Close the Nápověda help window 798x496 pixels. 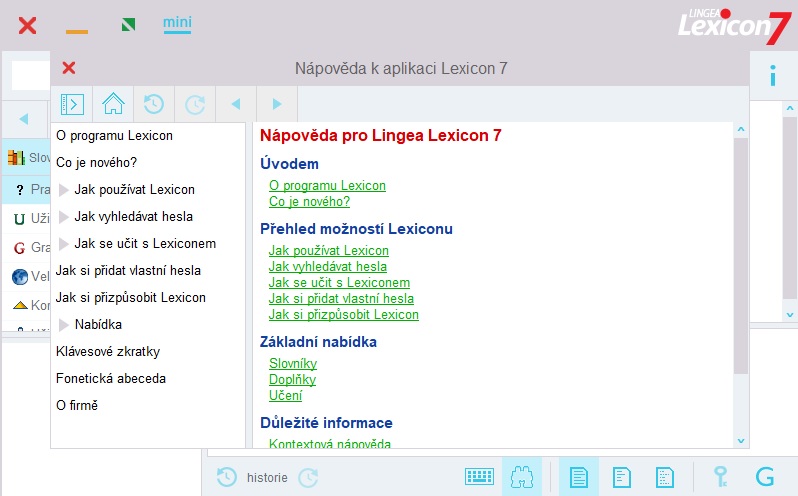(x=69, y=68)
